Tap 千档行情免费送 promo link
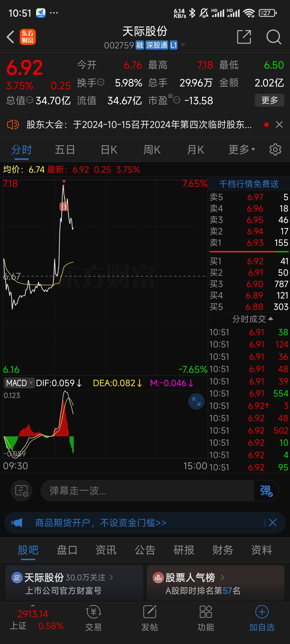The height and width of the screenshot is (644, 290). point(249,184)
